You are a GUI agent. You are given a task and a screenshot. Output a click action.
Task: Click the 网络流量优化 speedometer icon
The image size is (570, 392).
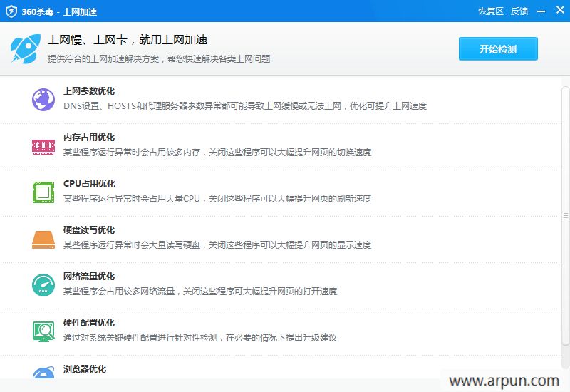click(43, 285)
